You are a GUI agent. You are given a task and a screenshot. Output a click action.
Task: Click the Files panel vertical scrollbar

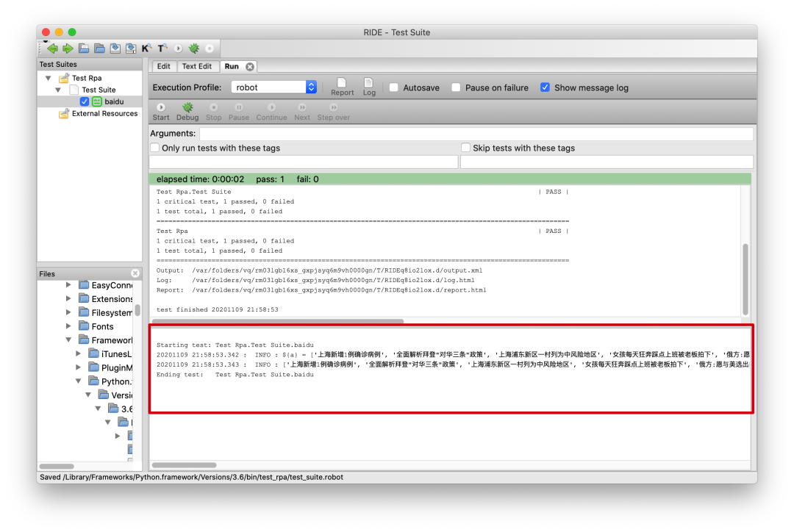[137, 310]
